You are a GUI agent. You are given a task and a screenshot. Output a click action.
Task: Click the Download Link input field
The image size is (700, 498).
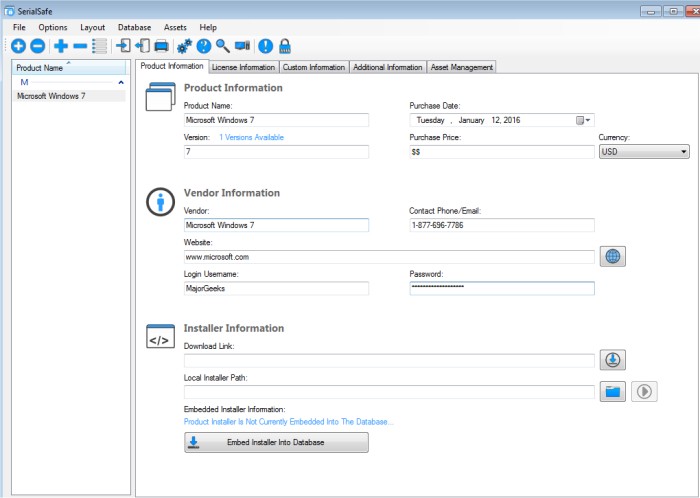coord(389,361)
